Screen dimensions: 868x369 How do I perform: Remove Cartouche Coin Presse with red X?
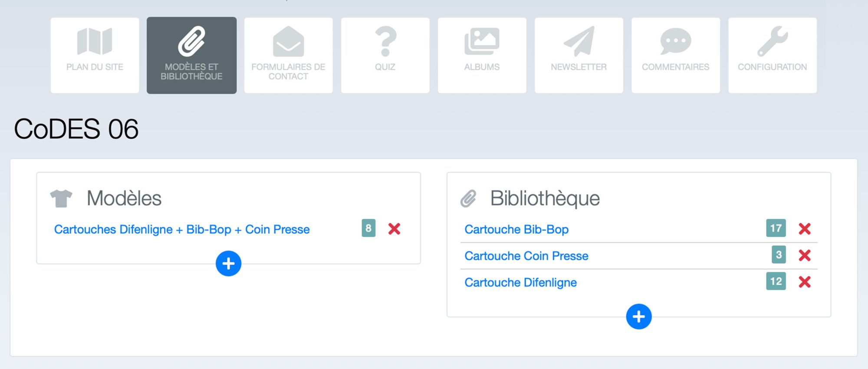point(805,255)
